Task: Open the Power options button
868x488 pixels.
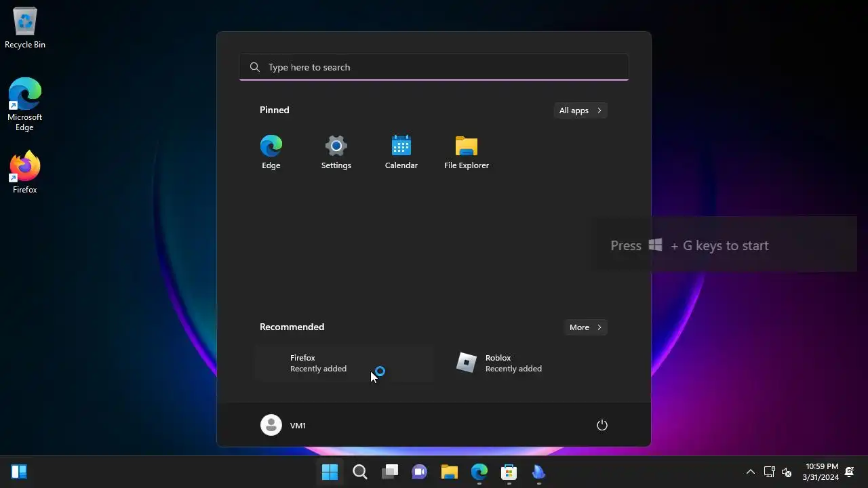Action: click(601, 425)
